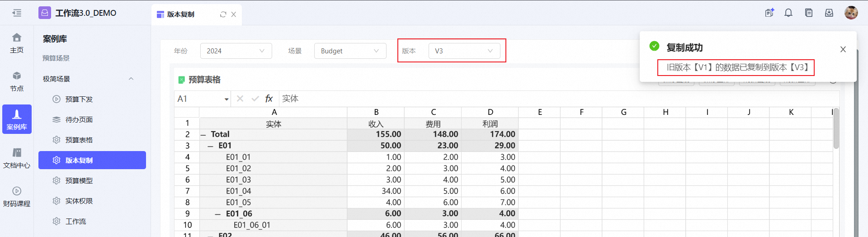Go to 主页 home icon
Viewport: 868px width, 237px height.
coord(17,43)
